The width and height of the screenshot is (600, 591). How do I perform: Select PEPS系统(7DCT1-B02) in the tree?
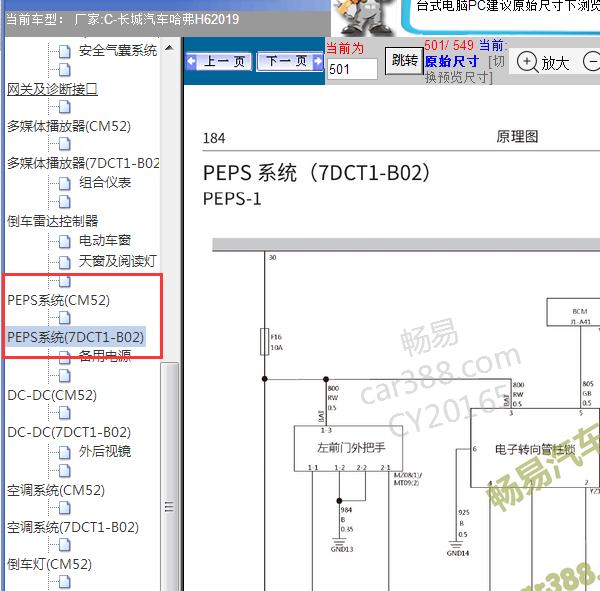[x=75, y=337]
